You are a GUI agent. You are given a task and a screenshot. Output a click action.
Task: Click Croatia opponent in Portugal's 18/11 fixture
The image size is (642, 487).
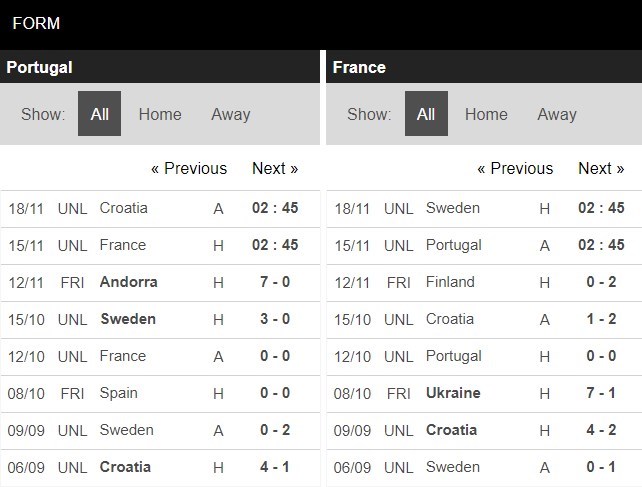(x=123, y=208)
